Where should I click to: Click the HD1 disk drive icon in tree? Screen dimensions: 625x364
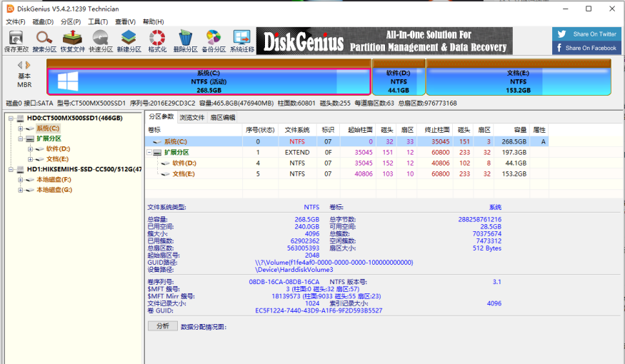pyautogui.click(x=20, y=169)
